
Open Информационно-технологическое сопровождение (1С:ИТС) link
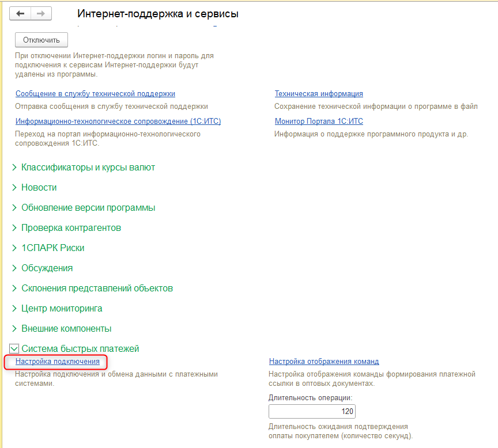coord(118,121)
